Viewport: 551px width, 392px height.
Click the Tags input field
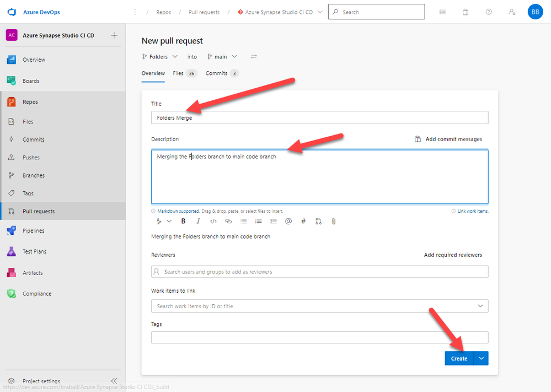[319, 337]
